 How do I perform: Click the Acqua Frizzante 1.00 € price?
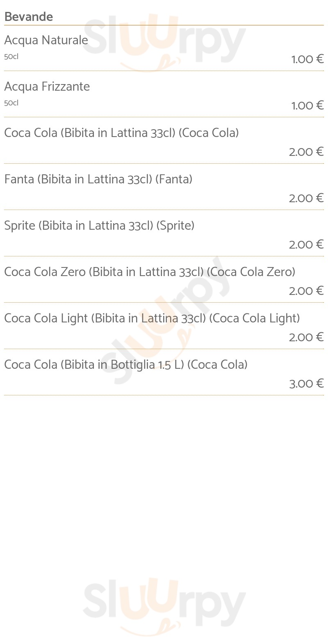(x=307, y=106)
